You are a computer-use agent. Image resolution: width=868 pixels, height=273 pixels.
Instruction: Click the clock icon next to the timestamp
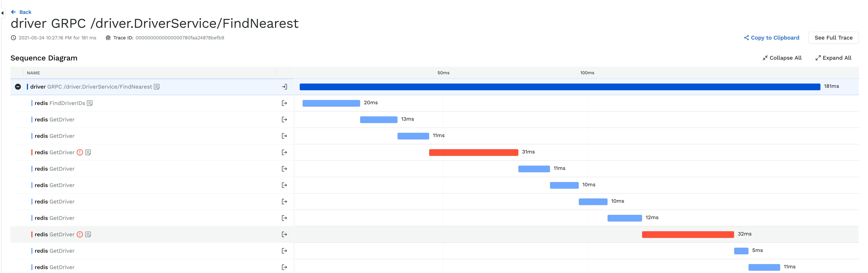[x=13, y=38]
